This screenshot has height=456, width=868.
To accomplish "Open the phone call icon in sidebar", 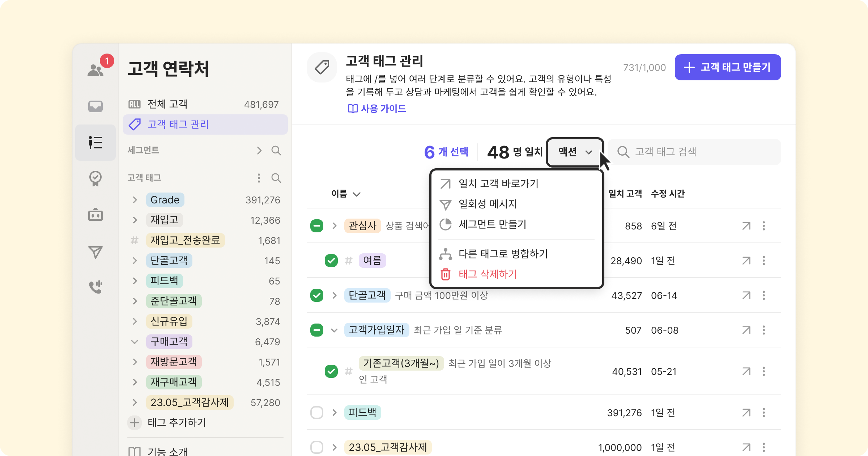I will pos(95,287).
